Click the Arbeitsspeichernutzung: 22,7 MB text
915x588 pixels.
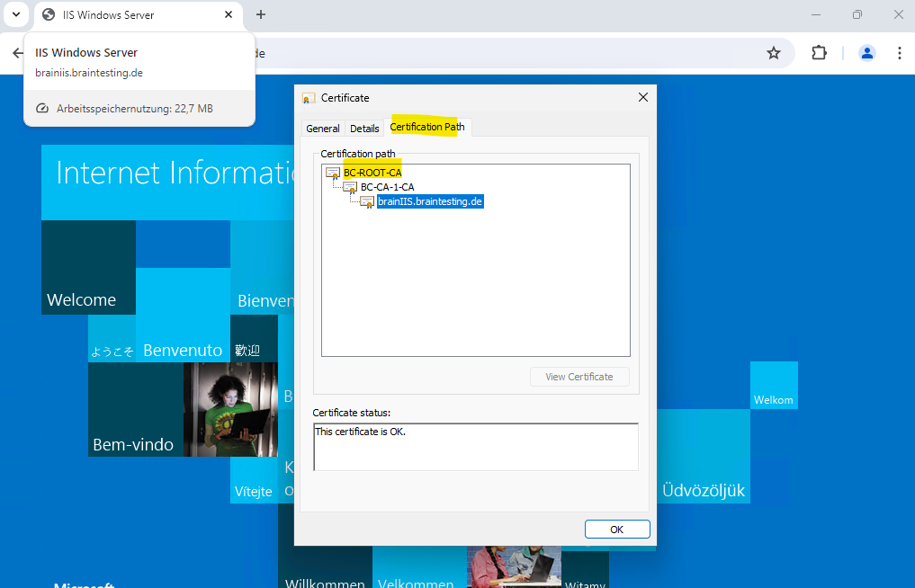[135, 109]
